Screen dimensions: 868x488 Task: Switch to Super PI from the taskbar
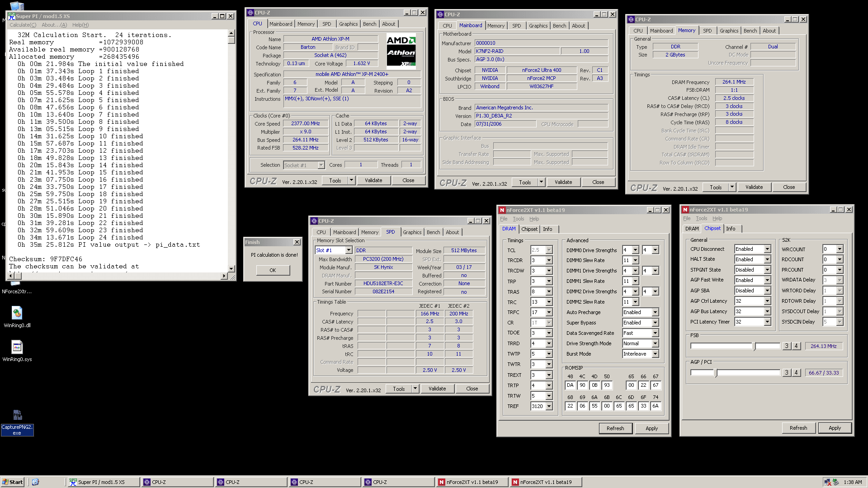coord(104,482)
